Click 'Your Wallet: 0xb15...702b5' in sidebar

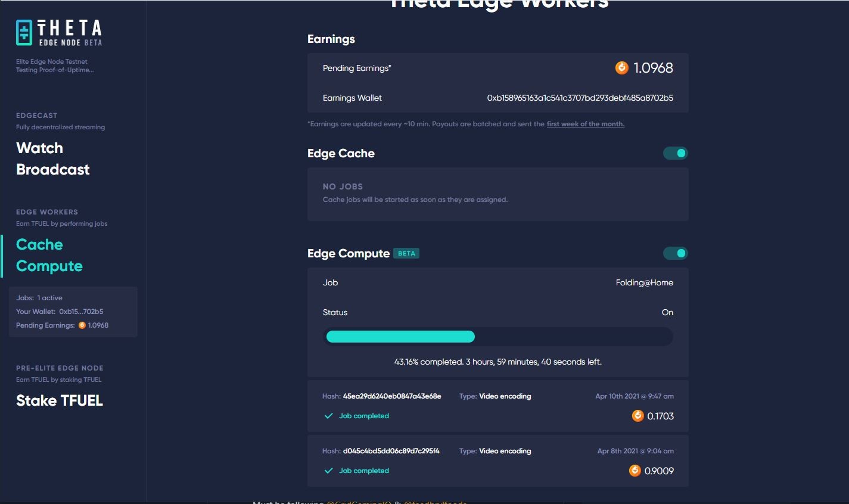(x=60, y=312)
